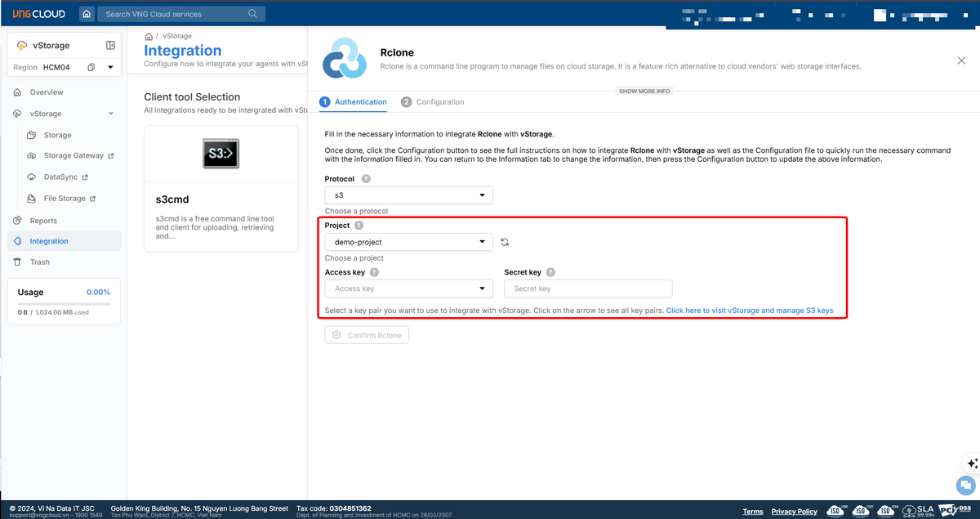Screen dimensions: 980x519
Task: Collapse sidebar using the vStorage panel icon
Action: pyautogui.click(x=111, y=45)
